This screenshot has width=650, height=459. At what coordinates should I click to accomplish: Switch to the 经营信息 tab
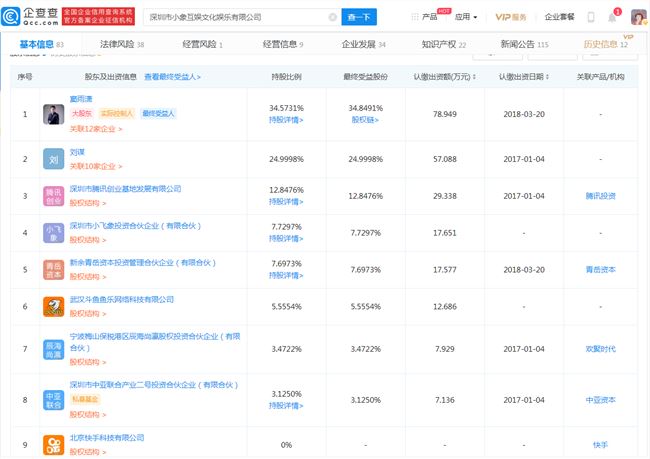[283, 44]
